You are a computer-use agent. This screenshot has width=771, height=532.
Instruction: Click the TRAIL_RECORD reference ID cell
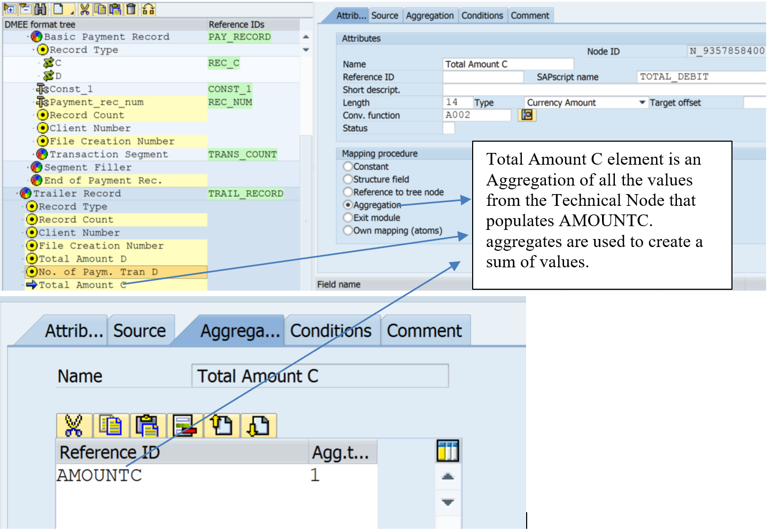(246, 194)
